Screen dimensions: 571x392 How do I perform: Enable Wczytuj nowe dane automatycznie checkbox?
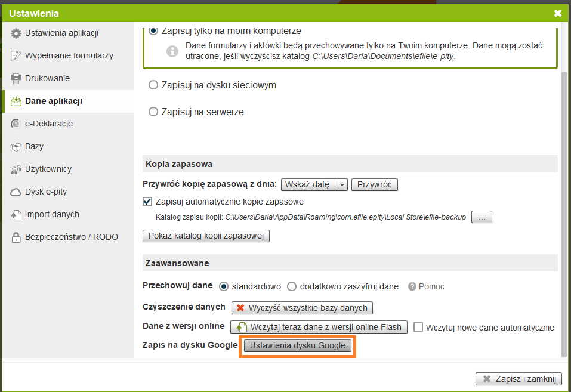(418, 328)
